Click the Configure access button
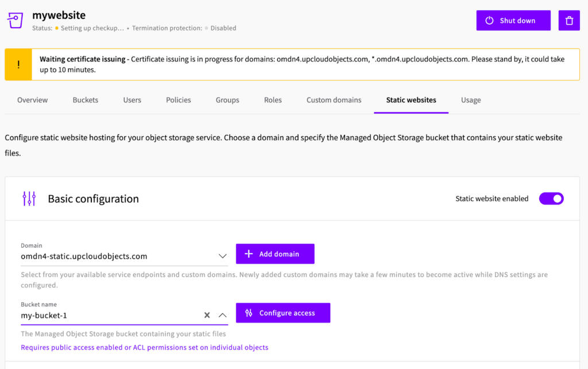Viewport: 588px width, 369px height. pyautogui.click(x=283, y=313)
